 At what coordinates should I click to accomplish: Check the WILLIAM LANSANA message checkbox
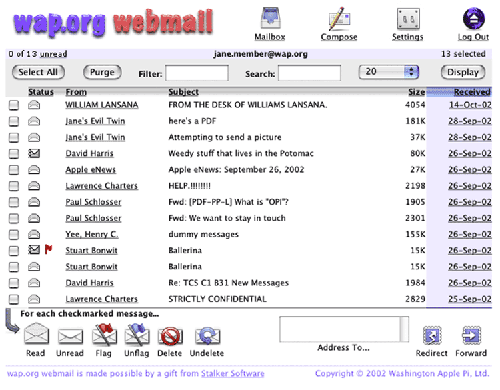point(14,105)
